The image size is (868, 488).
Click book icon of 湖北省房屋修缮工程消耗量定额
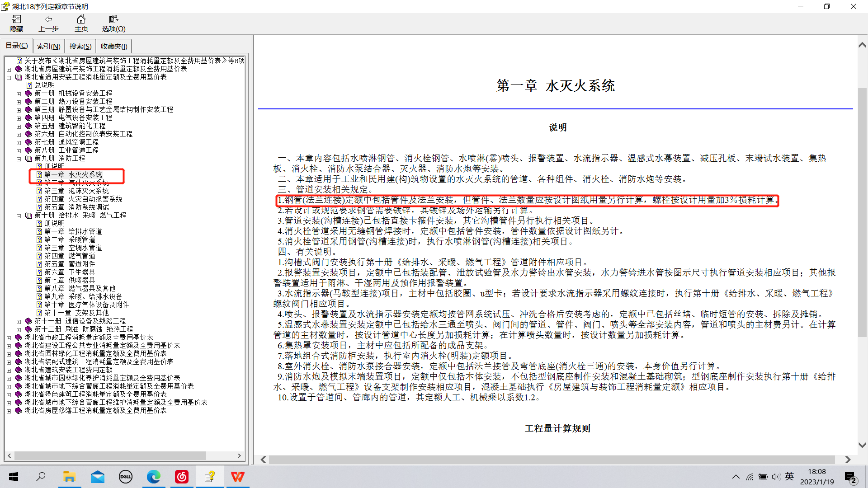(x=19, y=410)
